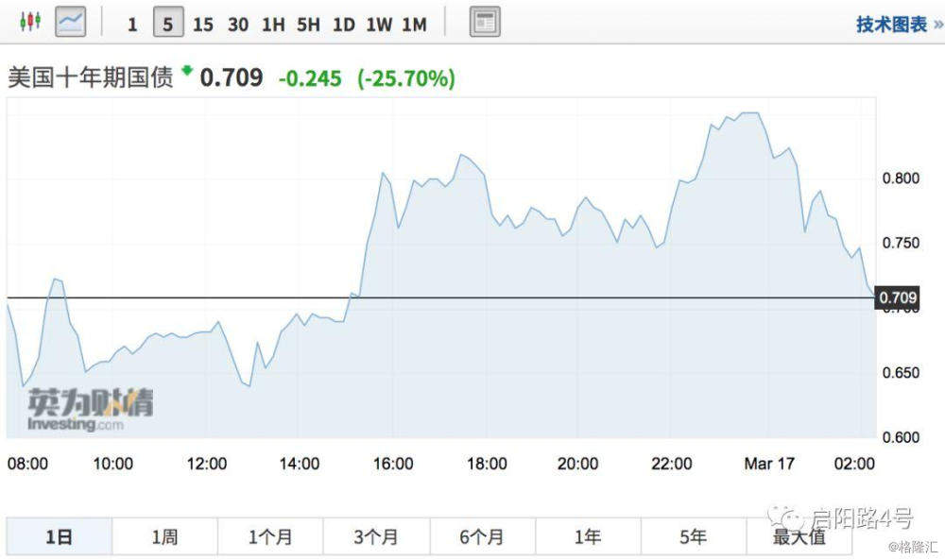
Task: Open the news panel icon in toolbar
Action: tap(485, 23)
